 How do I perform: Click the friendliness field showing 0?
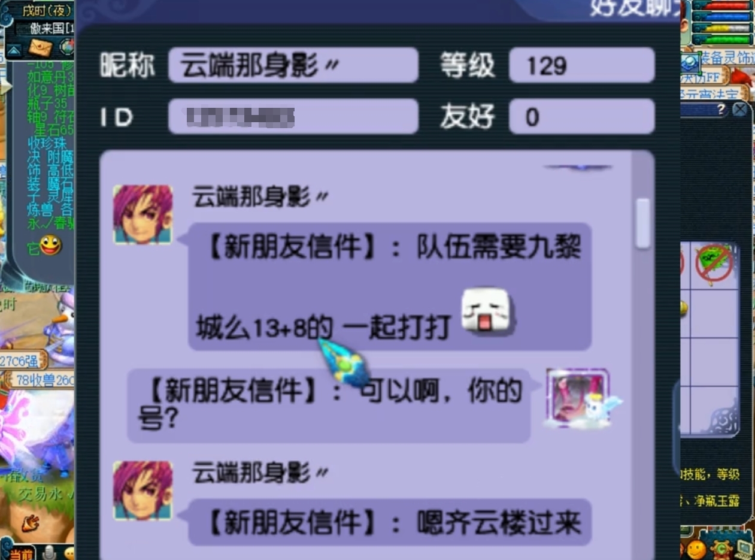[581, 116]
